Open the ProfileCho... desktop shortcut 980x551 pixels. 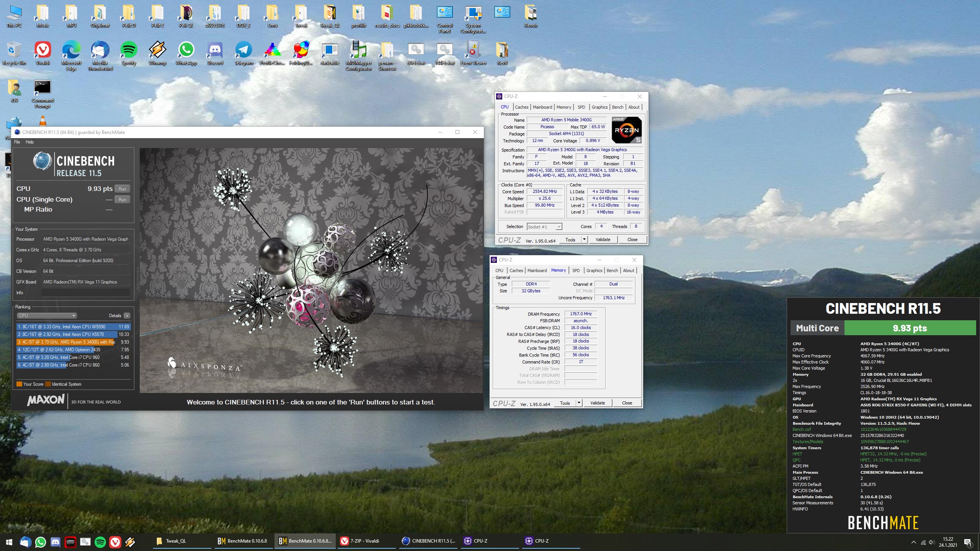(272, 53)
